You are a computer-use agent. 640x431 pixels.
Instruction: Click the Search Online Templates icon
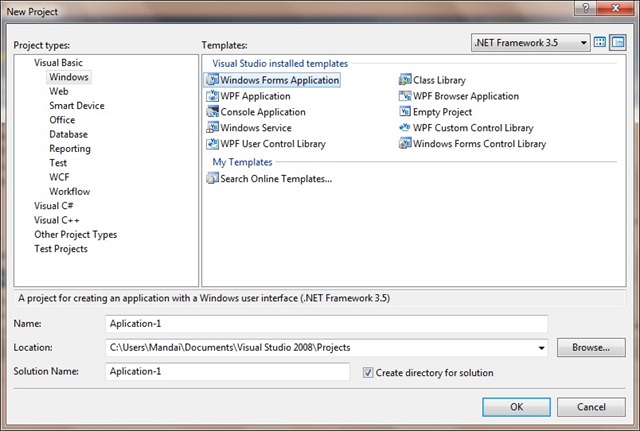212,178
